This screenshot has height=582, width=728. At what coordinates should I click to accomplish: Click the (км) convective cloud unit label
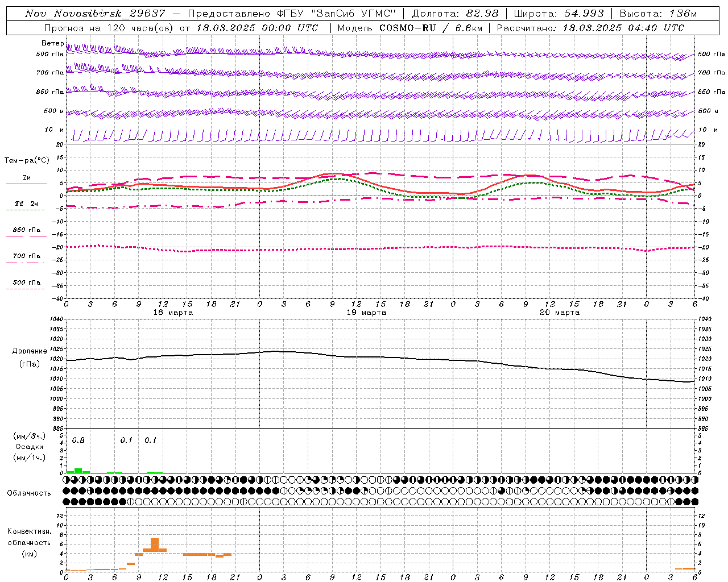[29, 554]
